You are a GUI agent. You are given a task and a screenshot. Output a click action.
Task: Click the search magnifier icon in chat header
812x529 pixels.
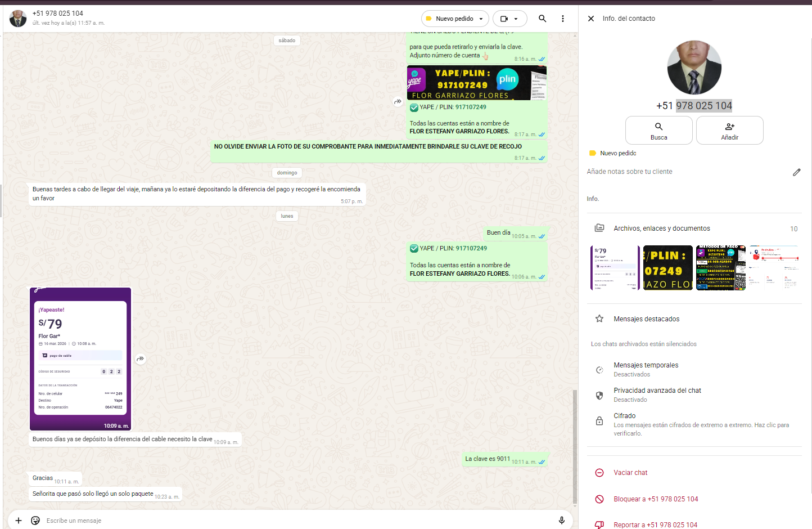[542, 19]
